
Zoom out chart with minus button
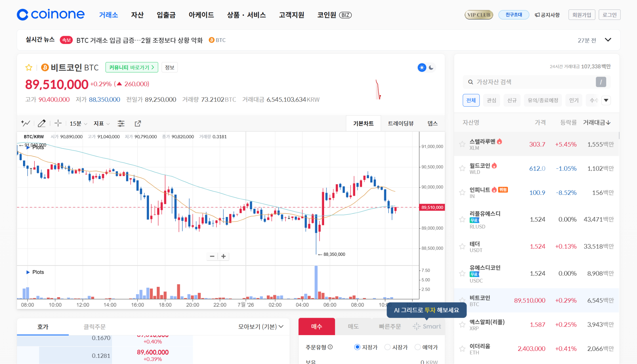point(212,256)
